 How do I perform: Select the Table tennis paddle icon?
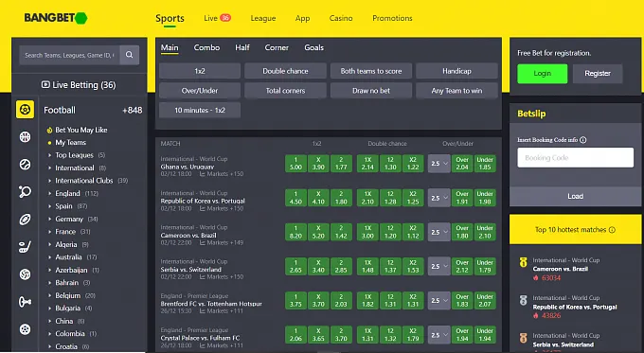25,192
